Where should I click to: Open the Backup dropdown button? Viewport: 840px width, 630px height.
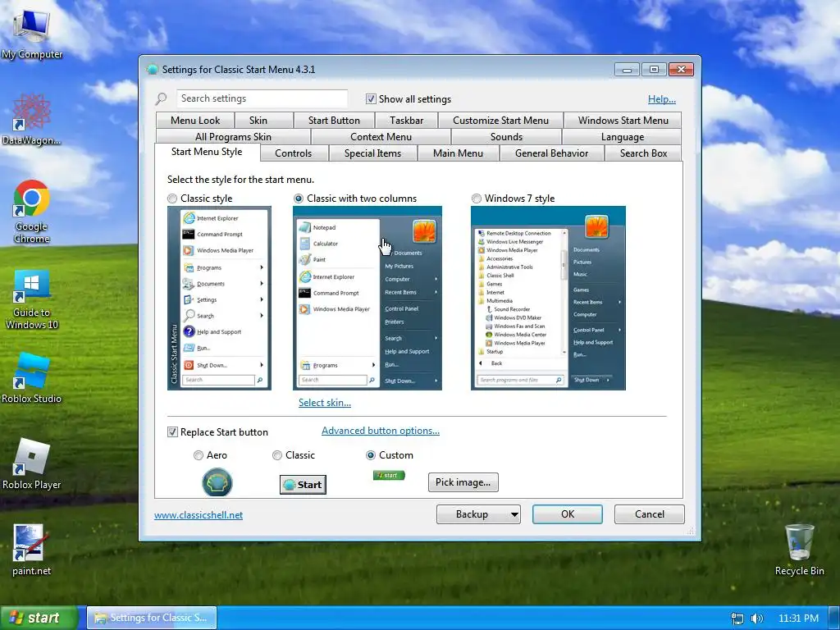[478, 514]
